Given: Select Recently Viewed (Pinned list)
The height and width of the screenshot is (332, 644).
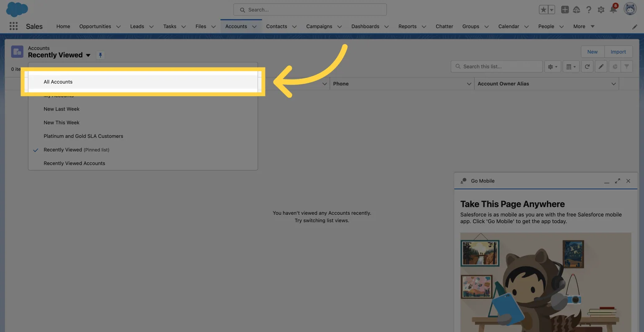Looking at the screenshot, I should (x=143, y=150).
